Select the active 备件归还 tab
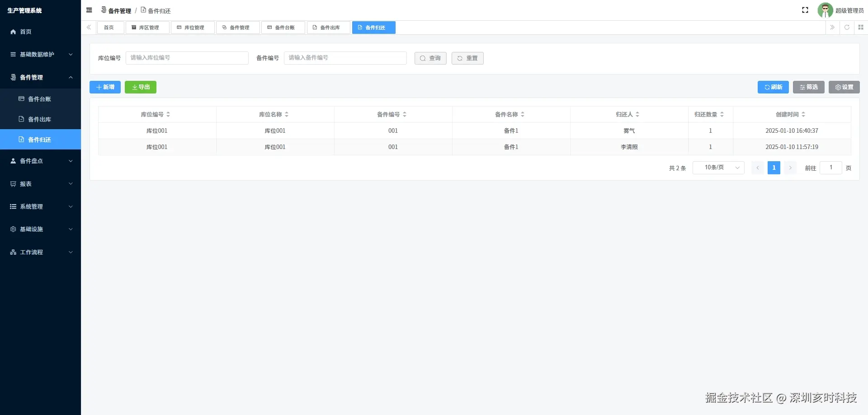 click(373, 28)
